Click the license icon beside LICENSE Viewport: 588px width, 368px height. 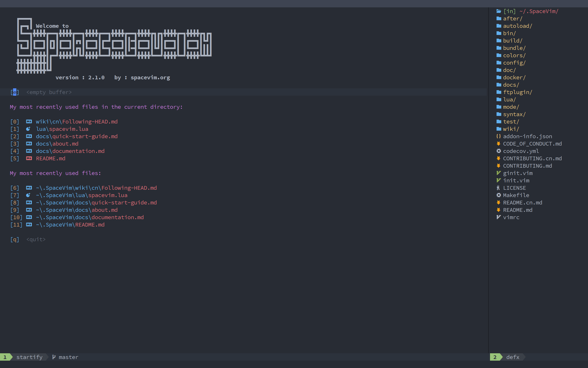498,188
